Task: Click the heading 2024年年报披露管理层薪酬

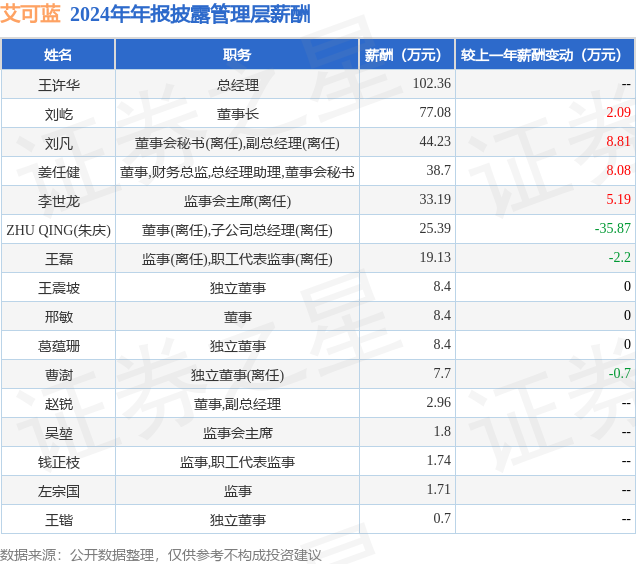Action: pyautogui.click(x=190, y=15)
